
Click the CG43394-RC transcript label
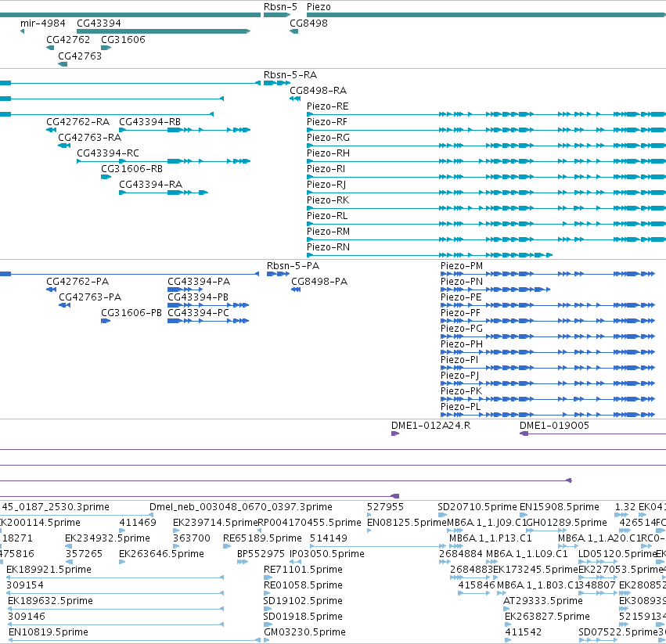tap(108, 153)
